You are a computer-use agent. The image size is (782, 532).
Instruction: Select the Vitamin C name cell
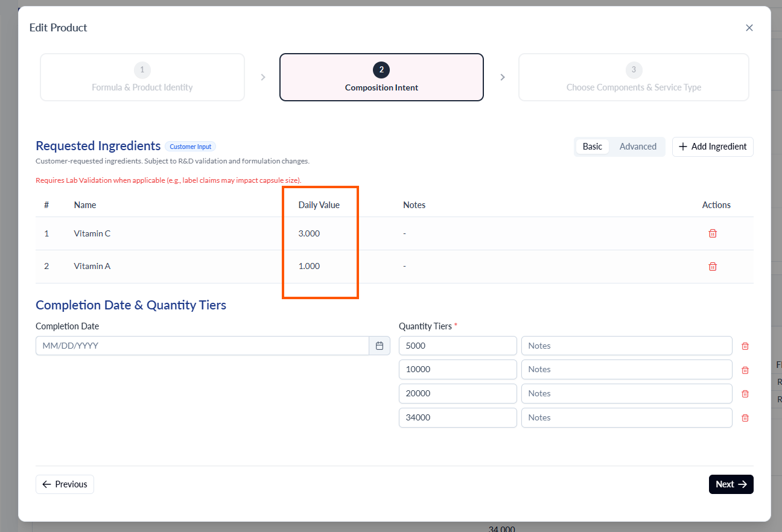point(92,233)
